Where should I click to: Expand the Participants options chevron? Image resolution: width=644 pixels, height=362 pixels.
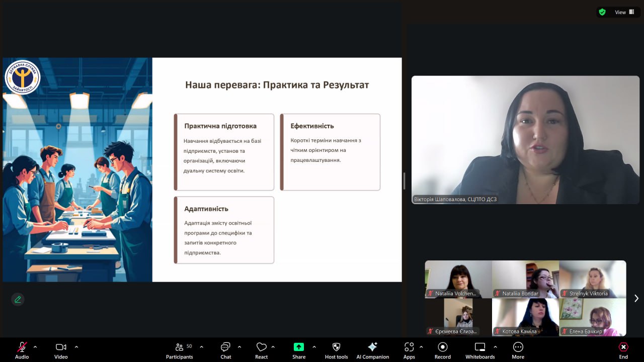coord(201,347)
